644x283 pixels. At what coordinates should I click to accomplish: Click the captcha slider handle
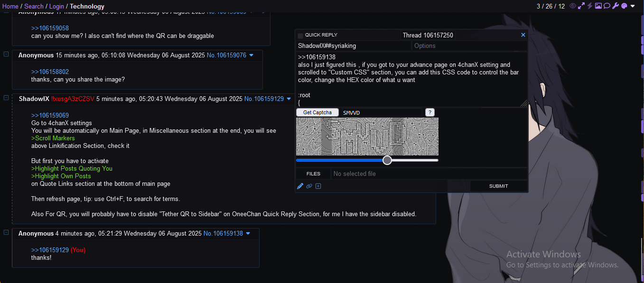387,160
